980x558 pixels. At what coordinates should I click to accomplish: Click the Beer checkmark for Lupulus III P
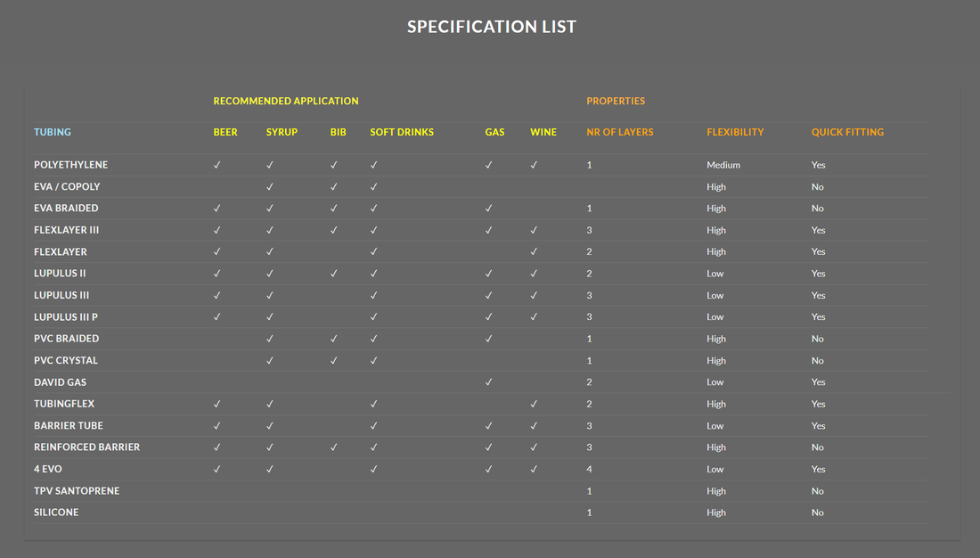pos(216,317)
